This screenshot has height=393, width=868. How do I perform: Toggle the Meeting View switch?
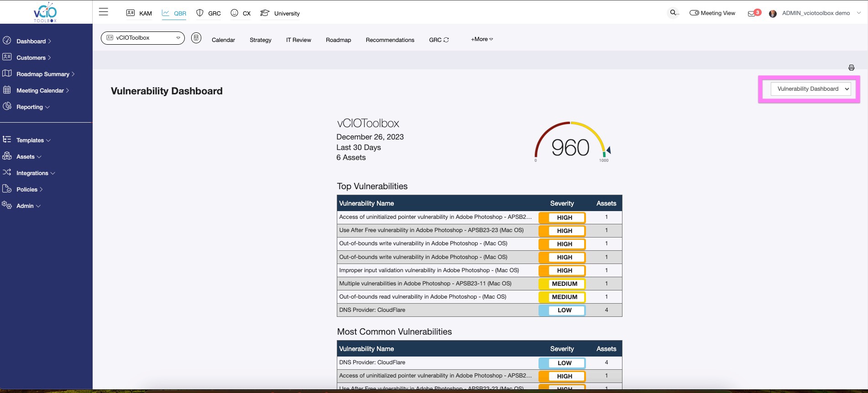694,13
